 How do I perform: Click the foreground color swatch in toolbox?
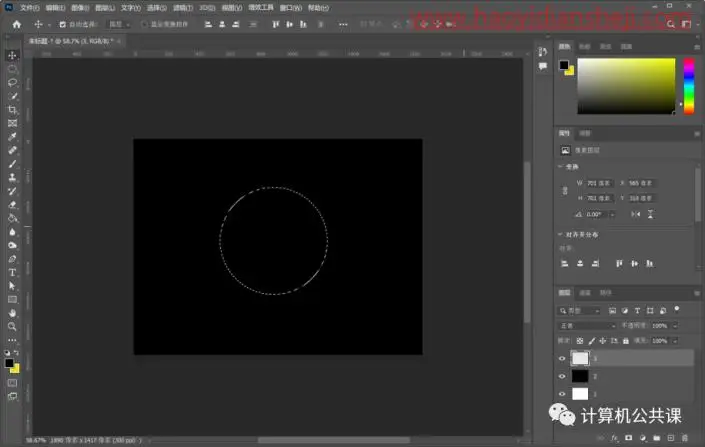pos(9,363)
